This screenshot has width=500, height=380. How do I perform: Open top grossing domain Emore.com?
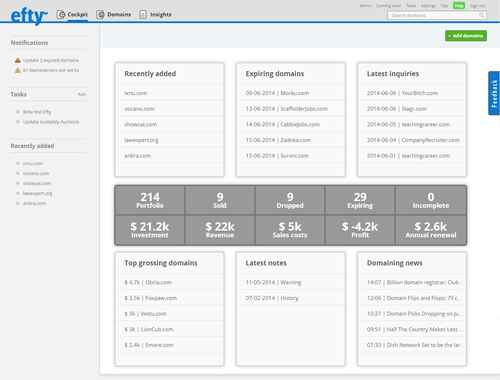coord(149,345)
